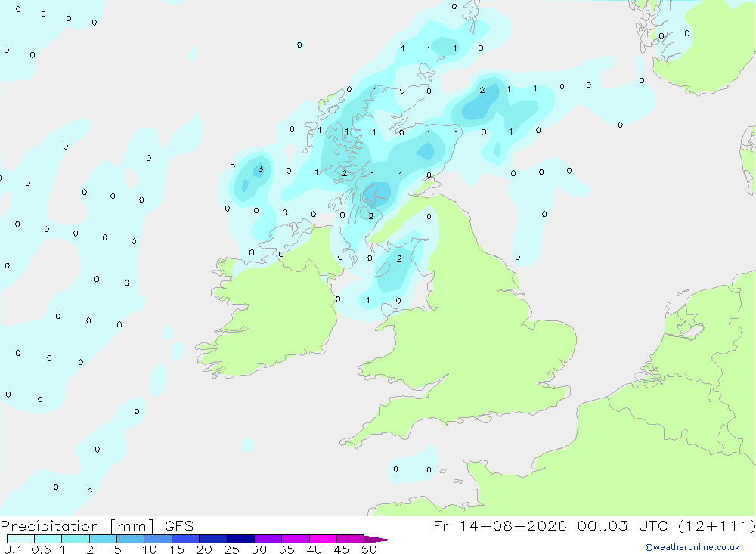Click the '3' precipitation value on the map
Viewport: 756px width, 554px height.
coord(260,169)
